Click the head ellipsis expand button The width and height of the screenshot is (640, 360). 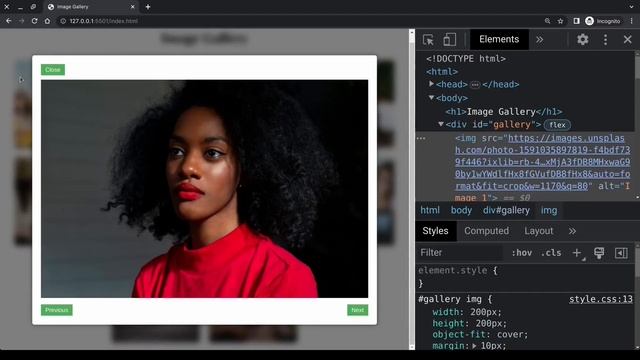(475, 85)
